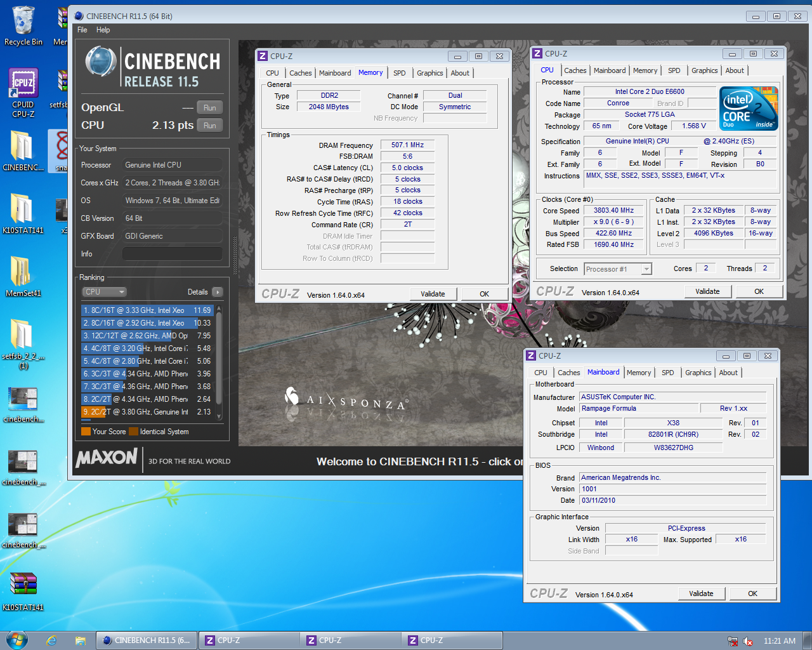This screenshot has height=650, width=812.
Task: Open the first cinebench screenshot file icon
Action: pos(23,405)
